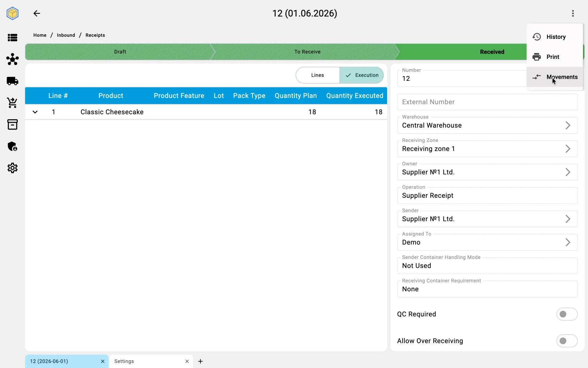
Task: Open the shield lock sidebar icon
Action: coord(13,146)
